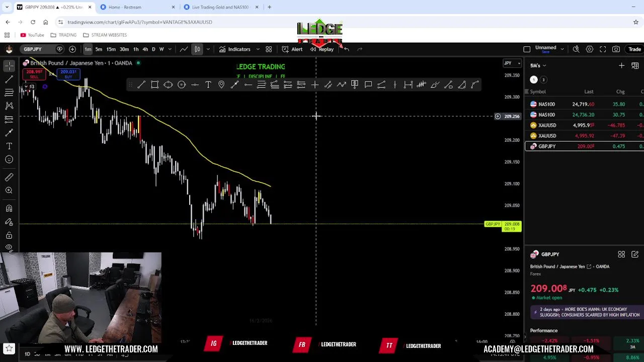The width and height of the screenshot is (644, 362).
Task: Open the compare or add symbol plus button
Action: [x=72, y=49]
